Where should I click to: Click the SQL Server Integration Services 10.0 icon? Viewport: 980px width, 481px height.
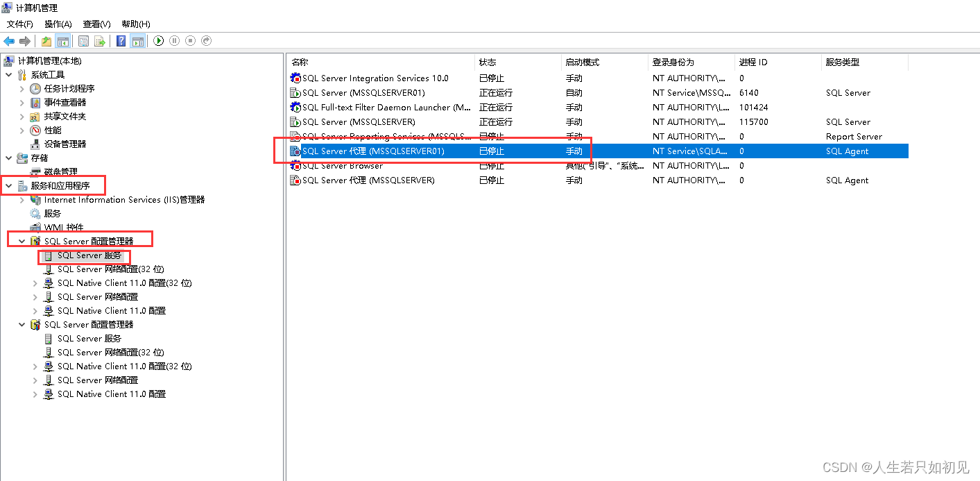coord(295,78)
